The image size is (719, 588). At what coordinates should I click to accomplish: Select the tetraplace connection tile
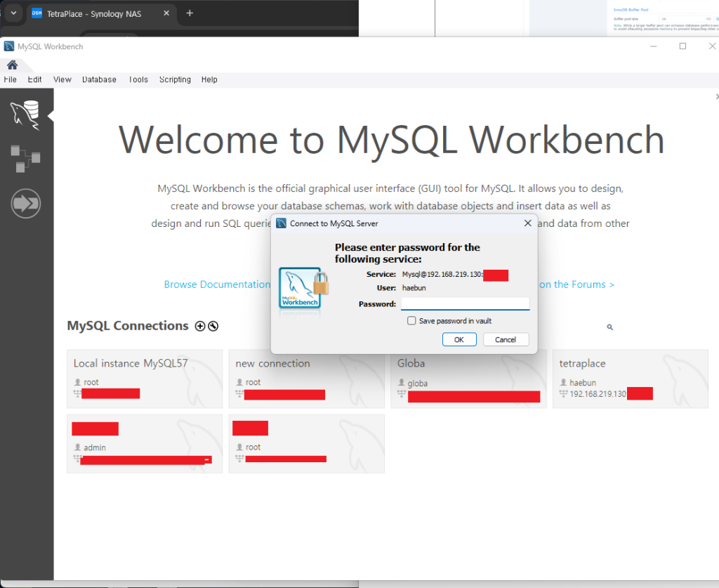[630, 379]
